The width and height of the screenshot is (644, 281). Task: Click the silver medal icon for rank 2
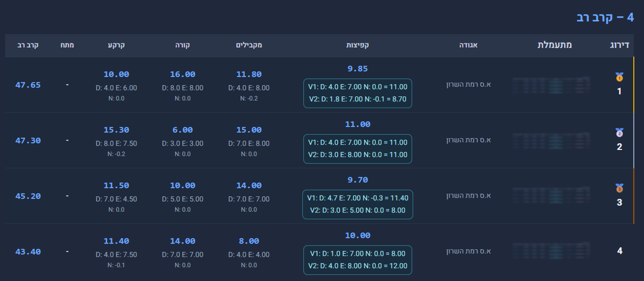tap(619, 133)
